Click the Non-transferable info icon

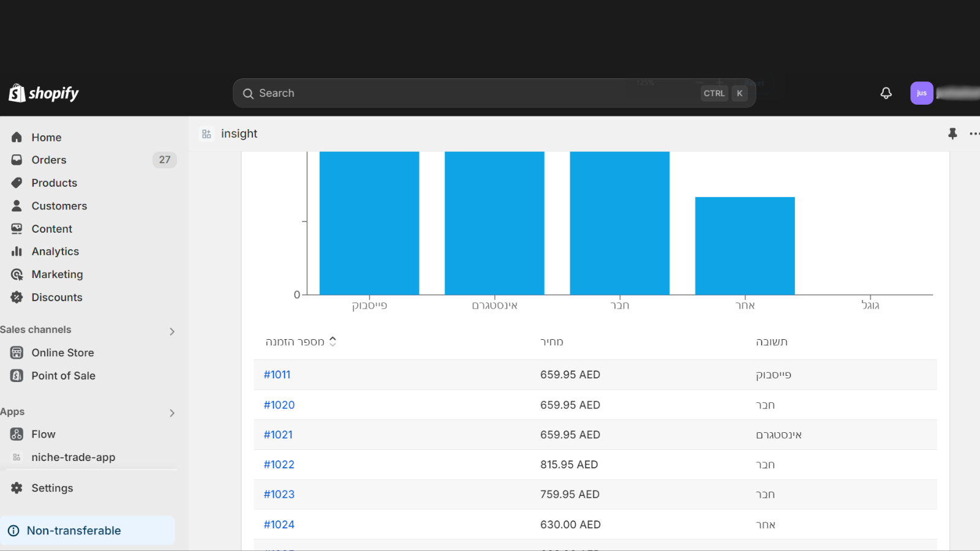[13, 531]
